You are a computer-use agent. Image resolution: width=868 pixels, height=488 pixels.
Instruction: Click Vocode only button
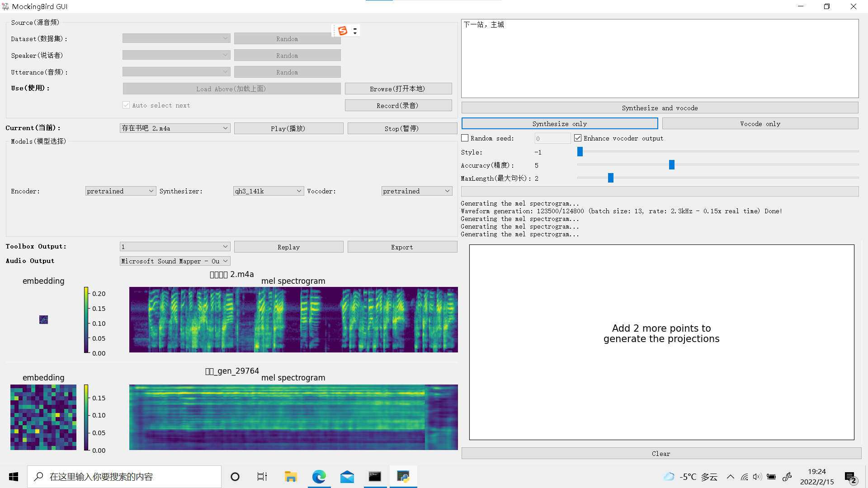(760, 124)
